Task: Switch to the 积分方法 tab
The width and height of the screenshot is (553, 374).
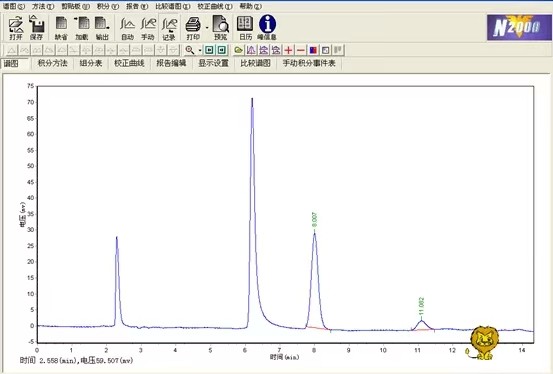Action: (52, 64)
